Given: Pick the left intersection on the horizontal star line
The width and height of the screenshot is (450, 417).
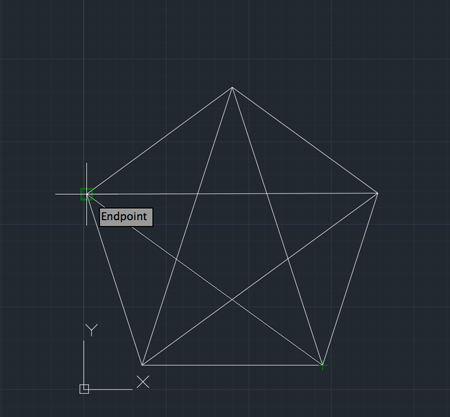Looking at the screenshot, I should 198,194.
